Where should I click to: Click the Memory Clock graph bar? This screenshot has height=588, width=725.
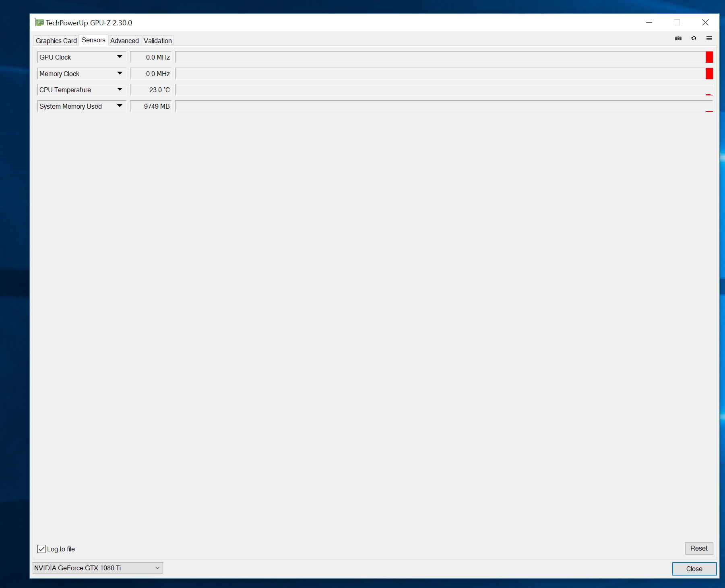coord(444,74)
